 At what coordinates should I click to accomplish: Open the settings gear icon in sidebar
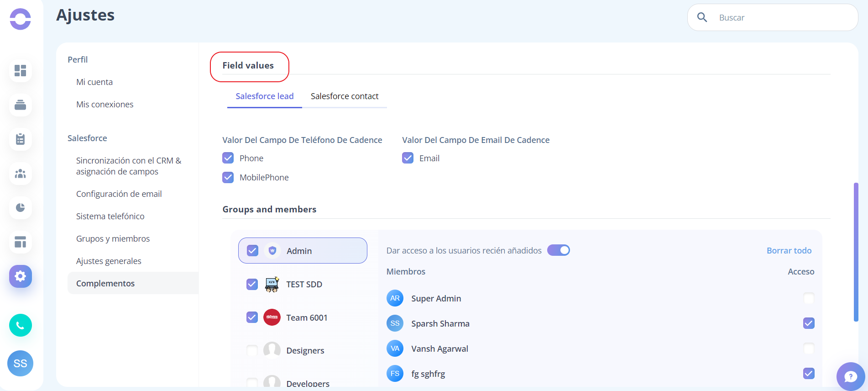tap(20, 276)
